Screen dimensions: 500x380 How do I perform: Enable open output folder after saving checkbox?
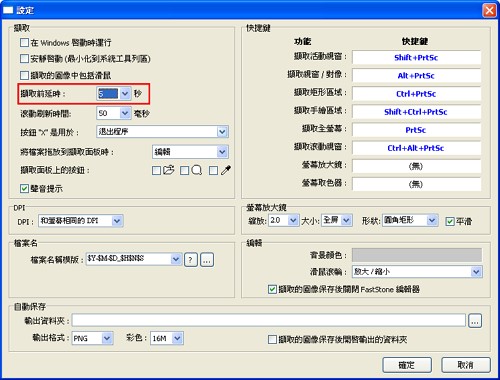pos(272,339)
